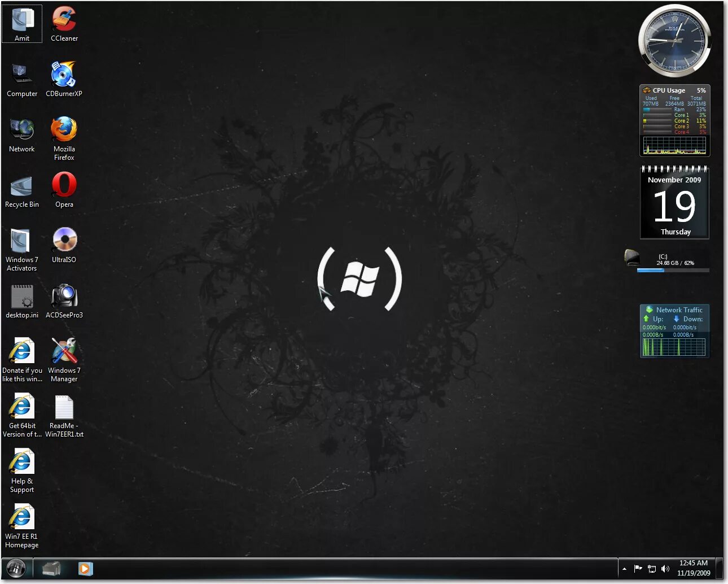The height and width of the screenshot is (584, 728).
Task: Click the Ram usage row in CPU gadget
Action: (x=674, y=110)
